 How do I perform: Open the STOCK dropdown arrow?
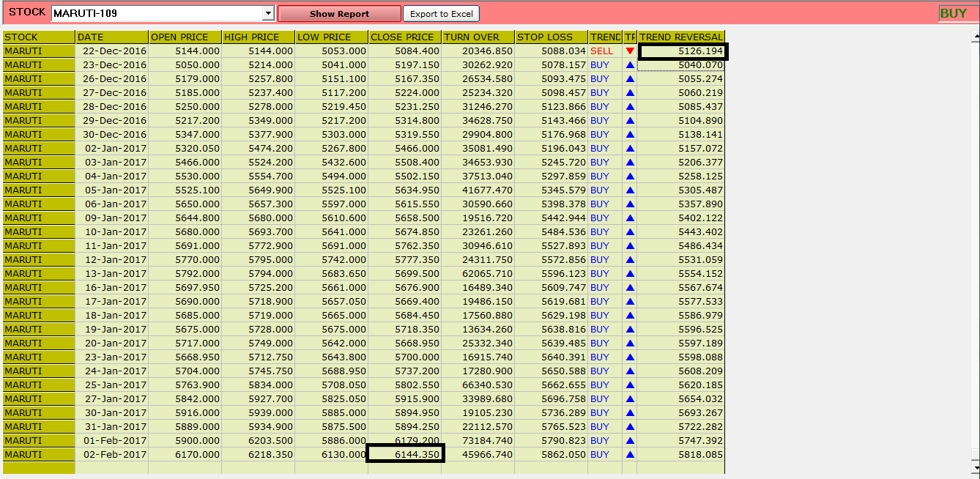tap(268, 13)
